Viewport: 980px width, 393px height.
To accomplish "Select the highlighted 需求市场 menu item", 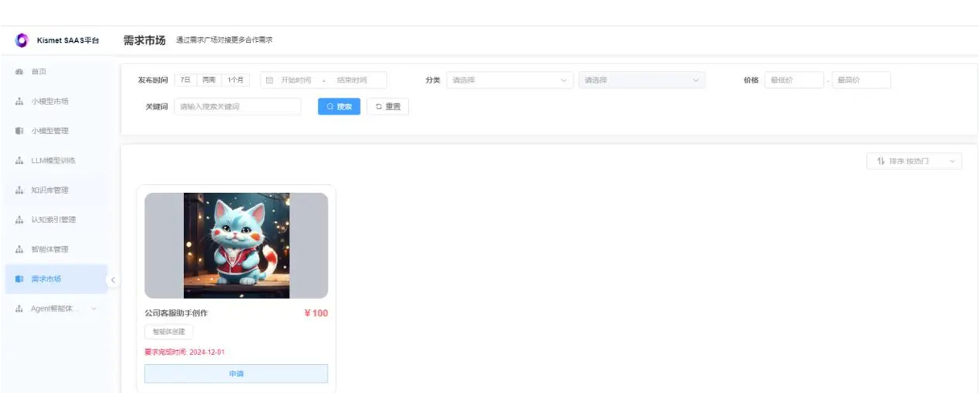I will [56, 279].
